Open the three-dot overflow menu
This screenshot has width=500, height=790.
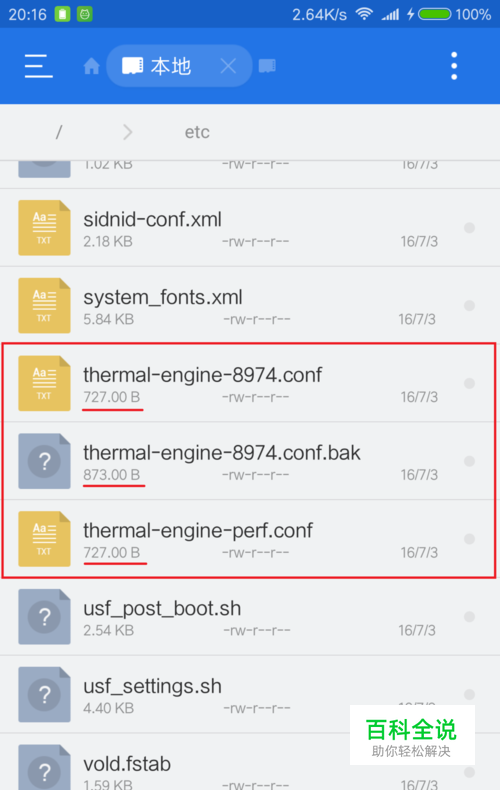pyautogui.click(x=454, y=65)
